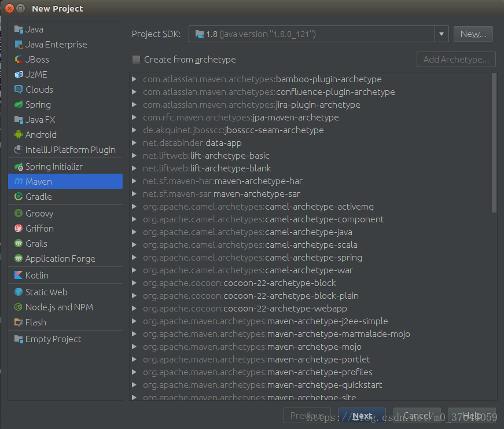Click the Java Enterprise icon

coord(19,45)
